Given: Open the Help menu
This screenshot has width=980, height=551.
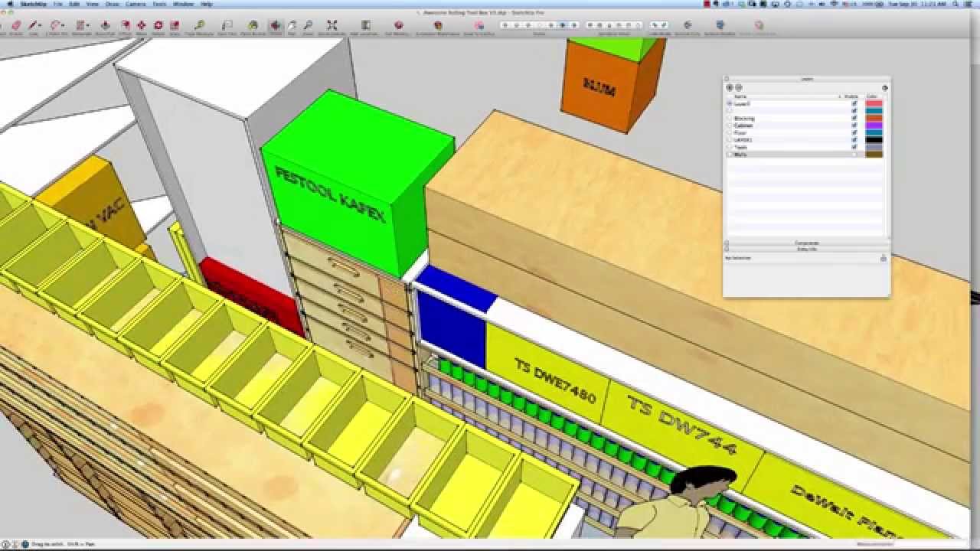Looking at the screenshot, I should coord(206,4).
